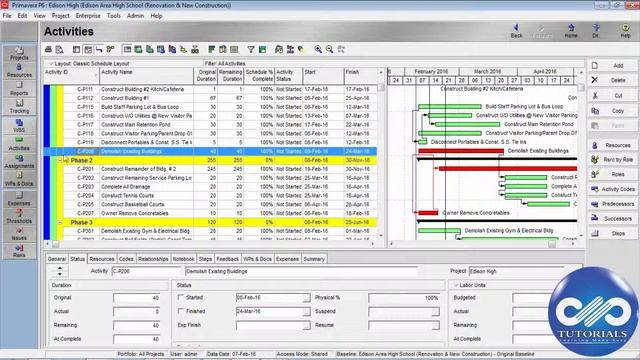Click the Physical % input field
This screenshot has height=360, width=640.
404,298
